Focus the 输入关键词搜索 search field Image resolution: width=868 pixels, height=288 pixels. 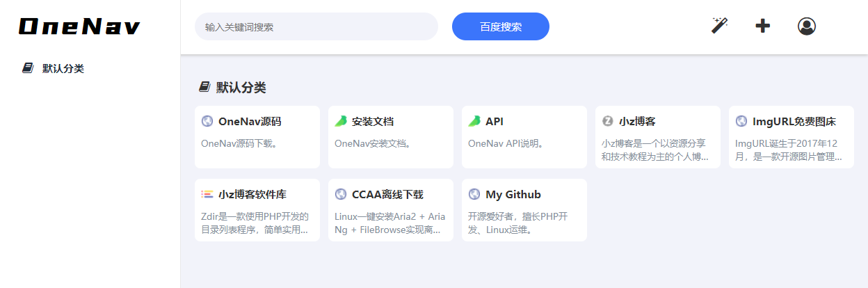[x=316, y=26]
